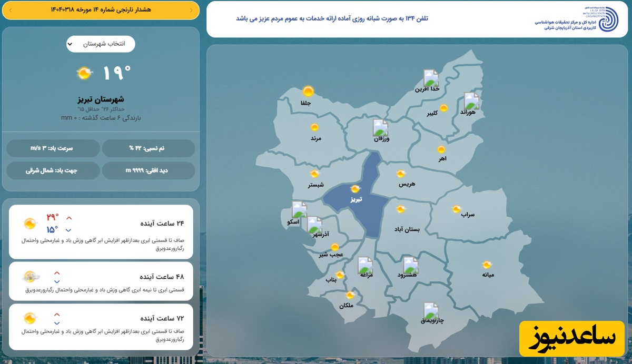Click the red up chevron in 24-hour forecast
The image size is (632, 364).
(x=68, y=218)
